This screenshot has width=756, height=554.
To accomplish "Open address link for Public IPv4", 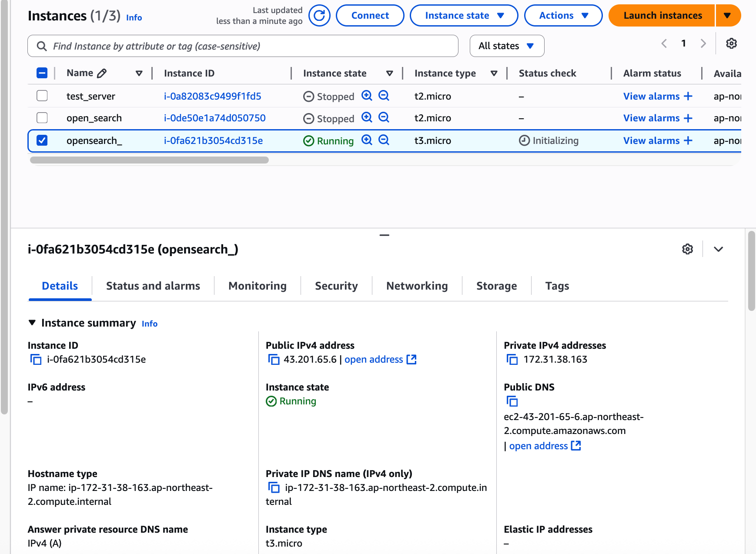I will [x=381, y=360].
